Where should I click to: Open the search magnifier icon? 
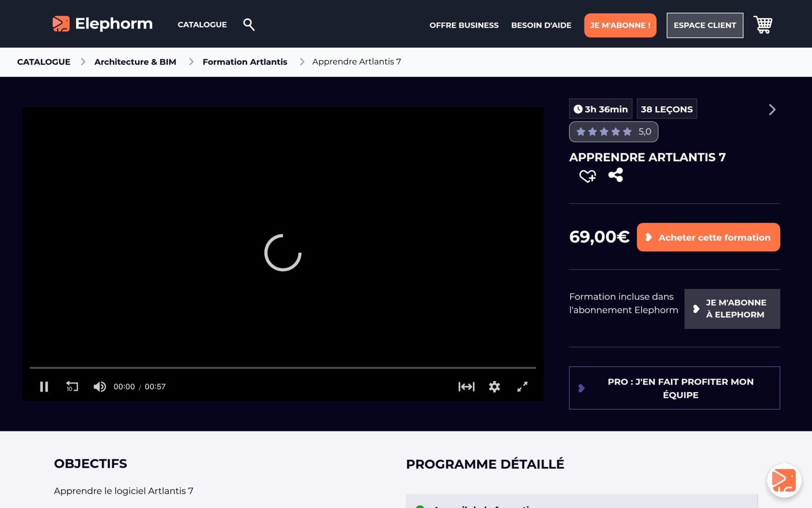tap(249, 25)
